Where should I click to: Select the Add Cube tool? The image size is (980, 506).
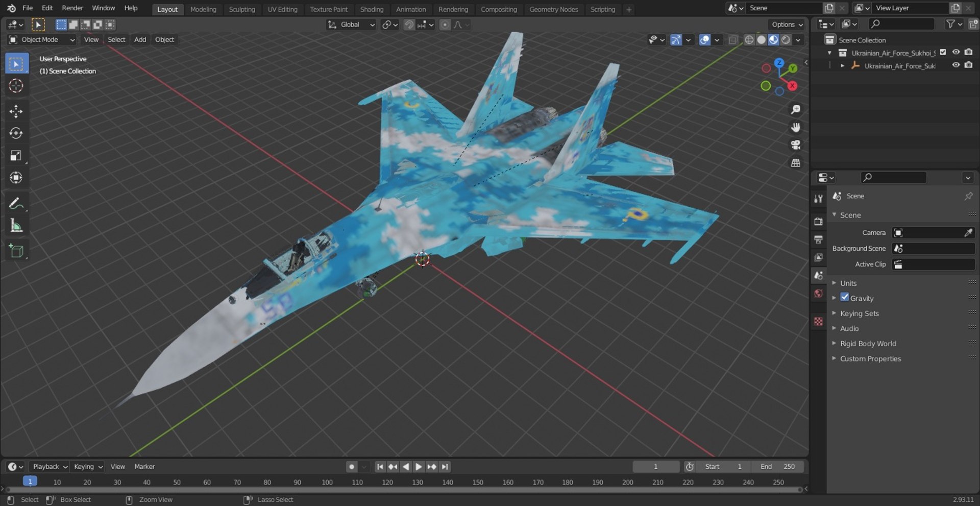(16, 251)
